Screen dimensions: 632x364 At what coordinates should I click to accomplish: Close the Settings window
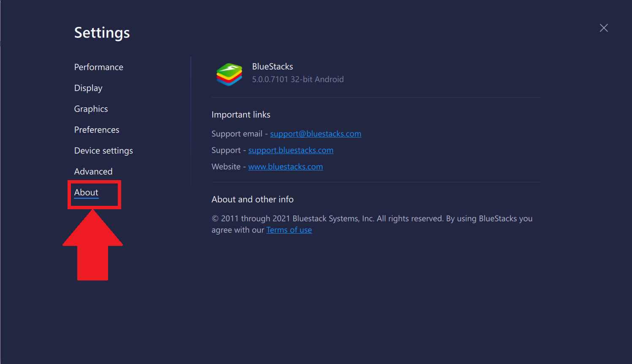[604, 28]
